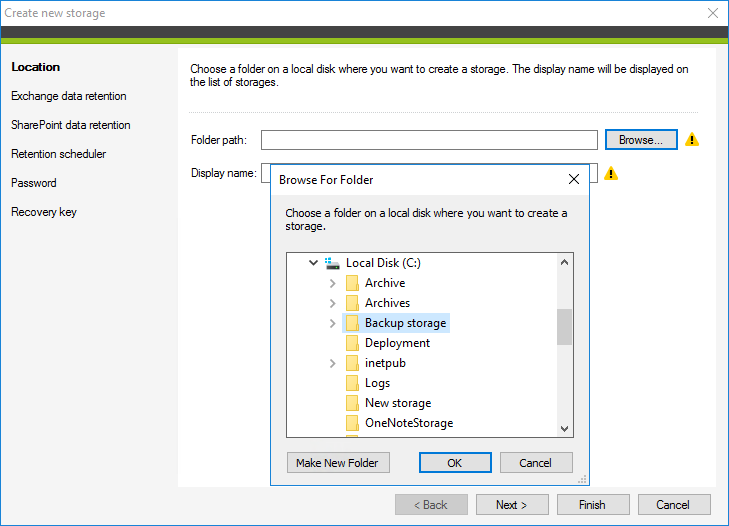
Task: Expand the inetpub folder node
Action: (333, 363)
